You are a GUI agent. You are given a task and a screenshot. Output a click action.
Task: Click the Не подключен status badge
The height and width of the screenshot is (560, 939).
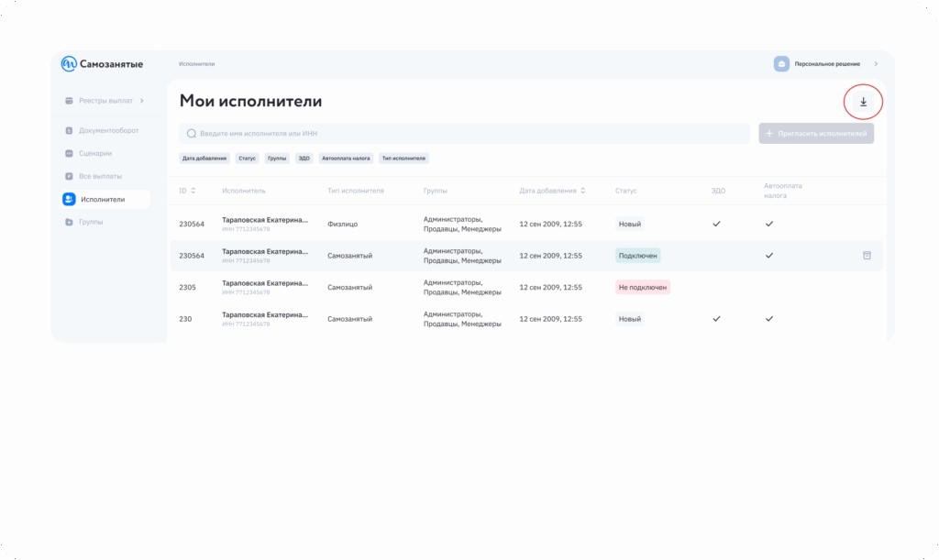tap(643, 287)
